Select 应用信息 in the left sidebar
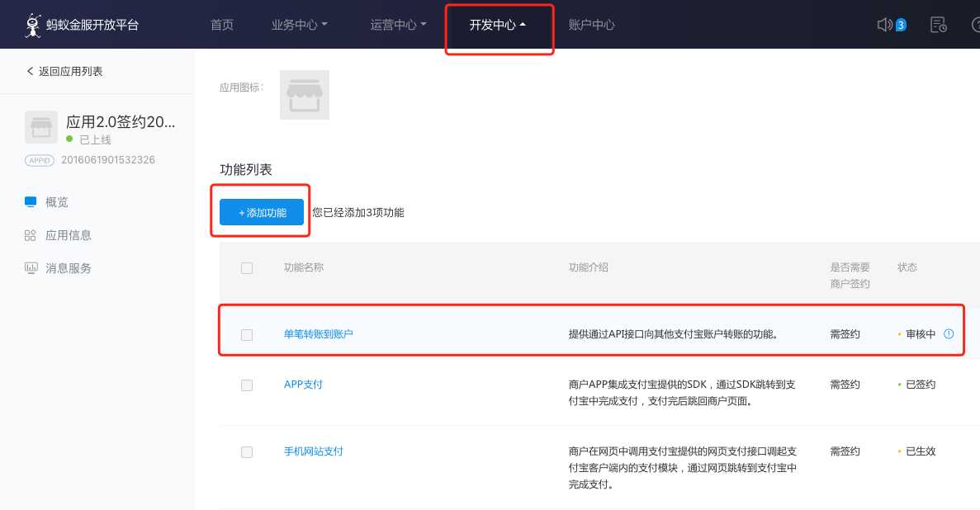The width and height of the screenshot is (980, 510). click(x=69, y=235)
